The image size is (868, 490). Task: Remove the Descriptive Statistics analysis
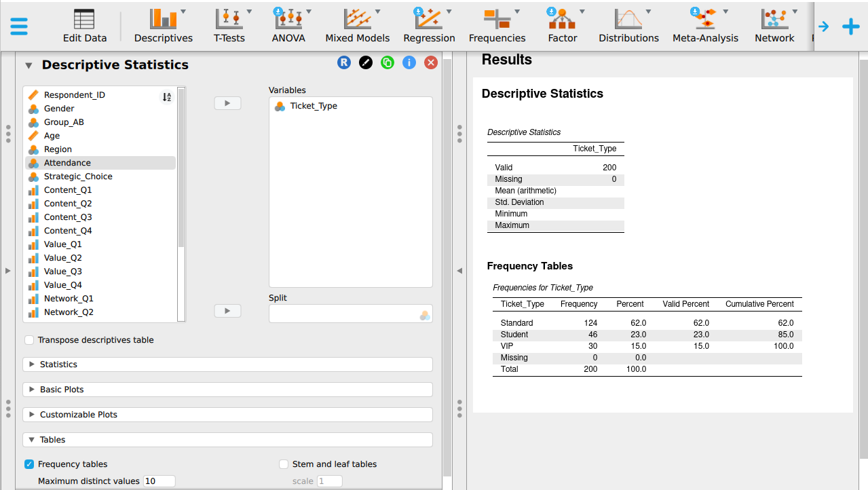click(x=431, y=62)
